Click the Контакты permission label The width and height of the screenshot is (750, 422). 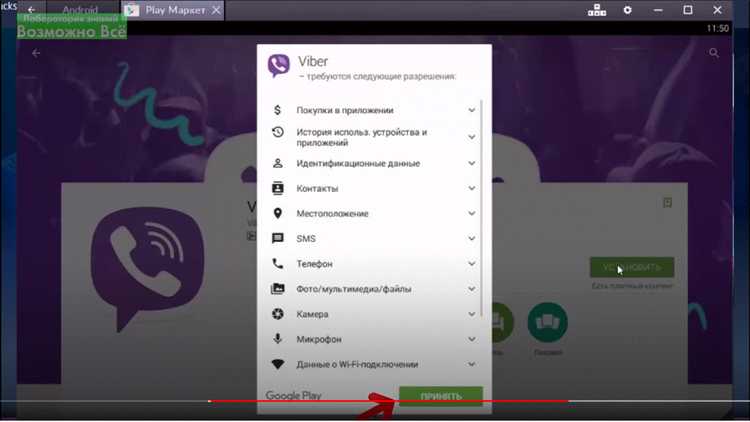coord(317,189)
